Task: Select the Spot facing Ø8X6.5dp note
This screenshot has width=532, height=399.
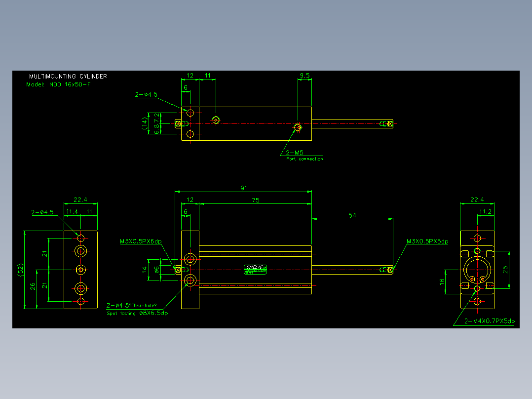Action: pos(137,313)
